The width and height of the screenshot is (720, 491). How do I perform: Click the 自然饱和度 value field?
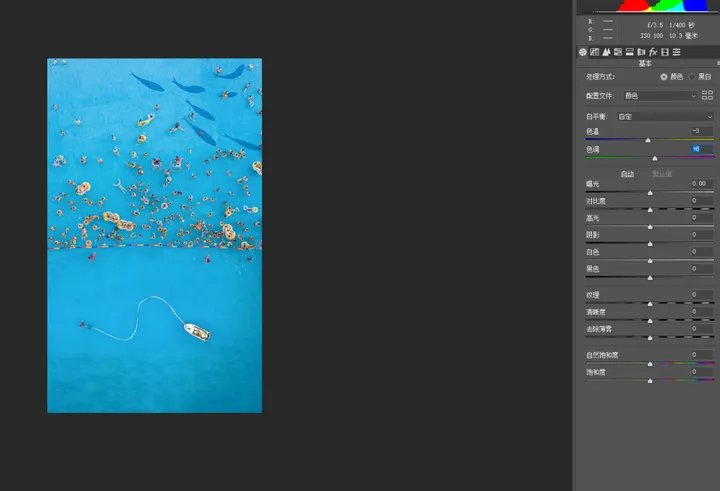pyautogui.click(x=702, y=355)
